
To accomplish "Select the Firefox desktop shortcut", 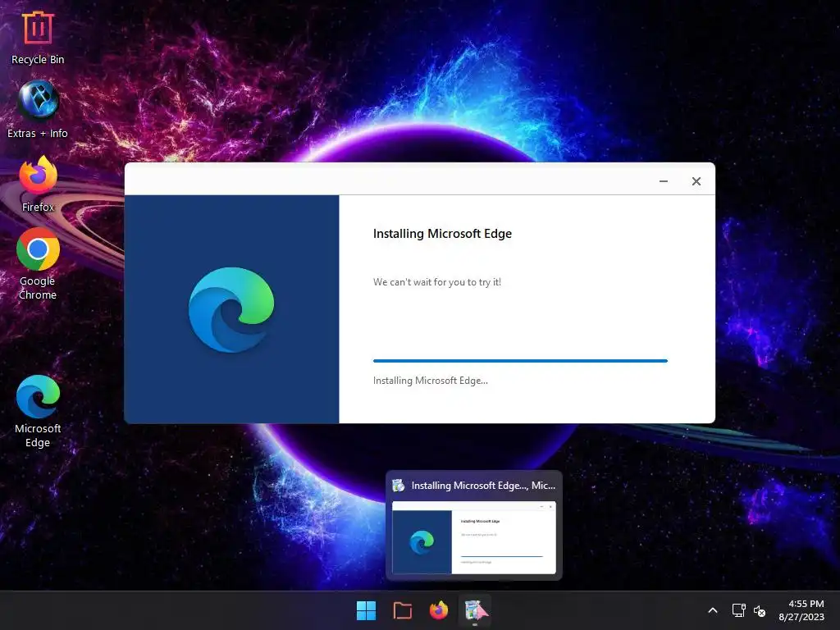I will pos(38,184).
